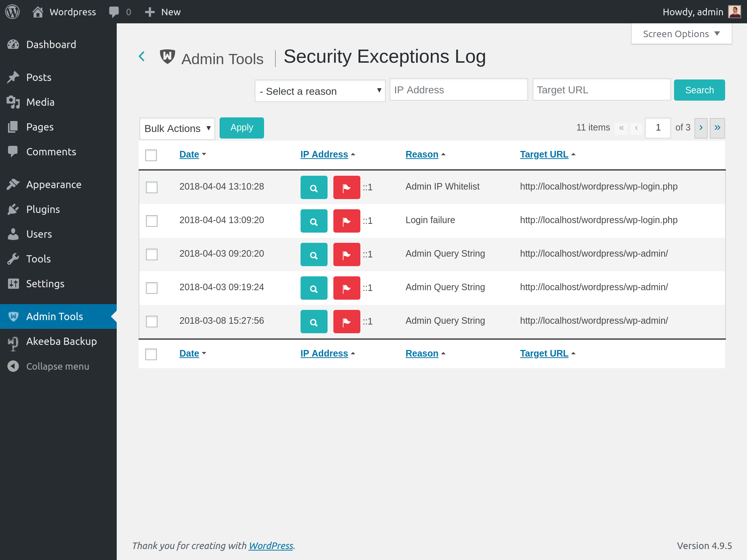Sort by Date in header

pyautogui.click(x=189, y=155)
